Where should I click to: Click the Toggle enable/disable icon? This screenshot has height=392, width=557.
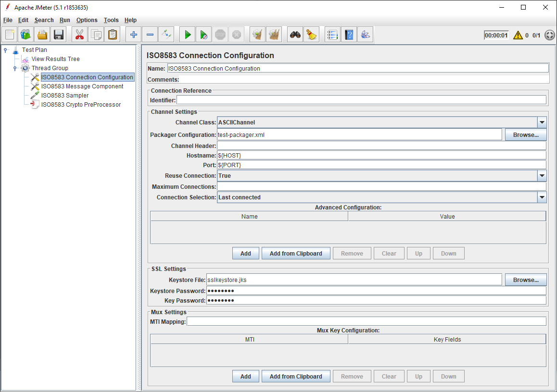pos(166,35)
